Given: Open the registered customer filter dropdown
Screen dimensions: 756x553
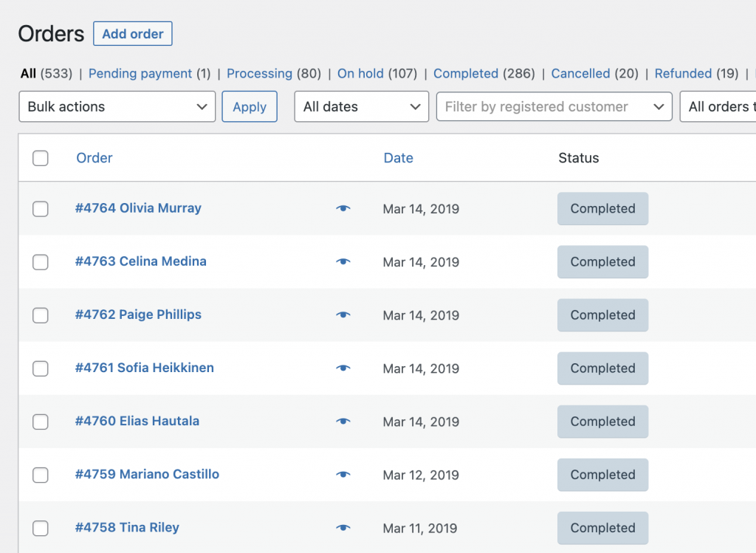Looking at the screenshot, I should coord(554,106).
